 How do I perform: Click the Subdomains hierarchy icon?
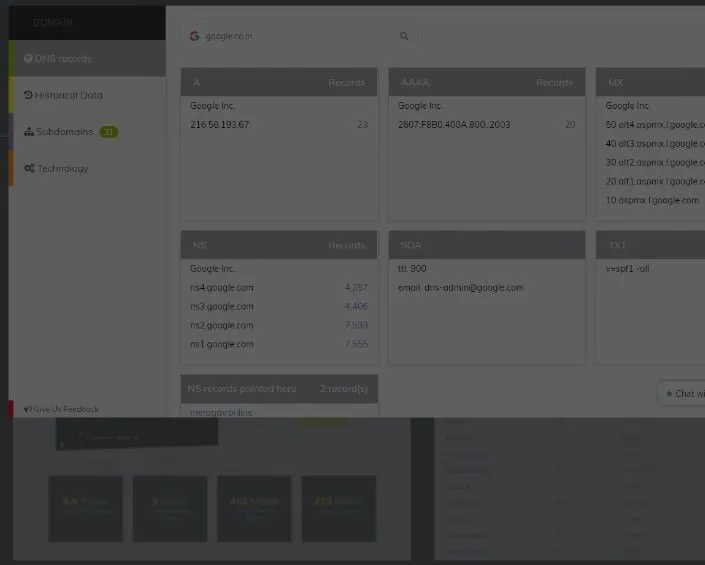[29, 132]
